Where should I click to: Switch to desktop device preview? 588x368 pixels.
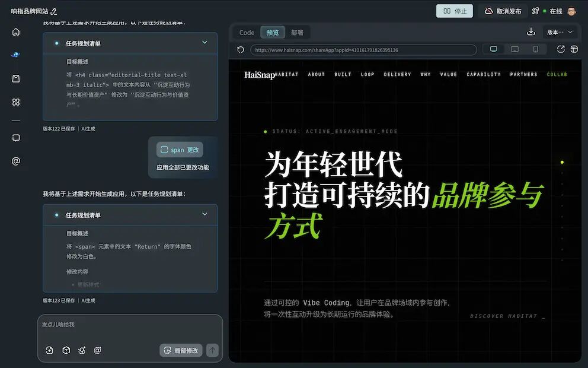point(494,49)
